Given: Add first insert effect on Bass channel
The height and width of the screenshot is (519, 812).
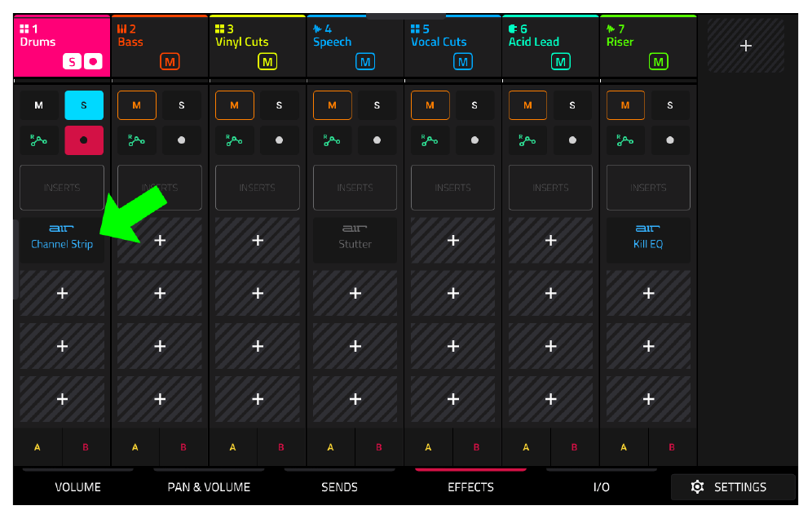Looking at the screenshot, I should tap(160, 241).
